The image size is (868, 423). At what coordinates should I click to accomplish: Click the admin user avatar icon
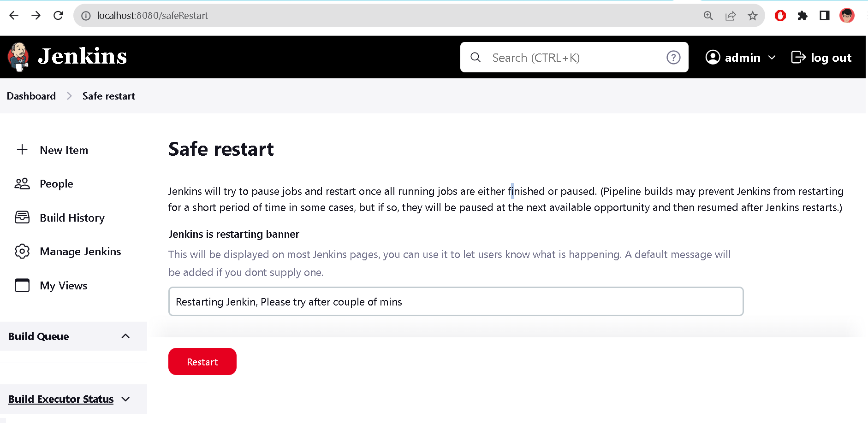click(x=713, y=57)
